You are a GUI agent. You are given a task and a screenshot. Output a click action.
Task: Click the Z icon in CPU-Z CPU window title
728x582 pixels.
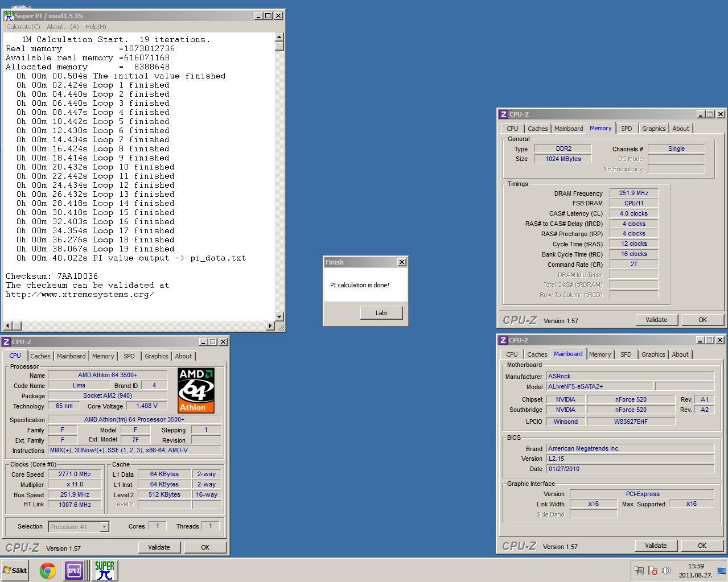point(6,341)
